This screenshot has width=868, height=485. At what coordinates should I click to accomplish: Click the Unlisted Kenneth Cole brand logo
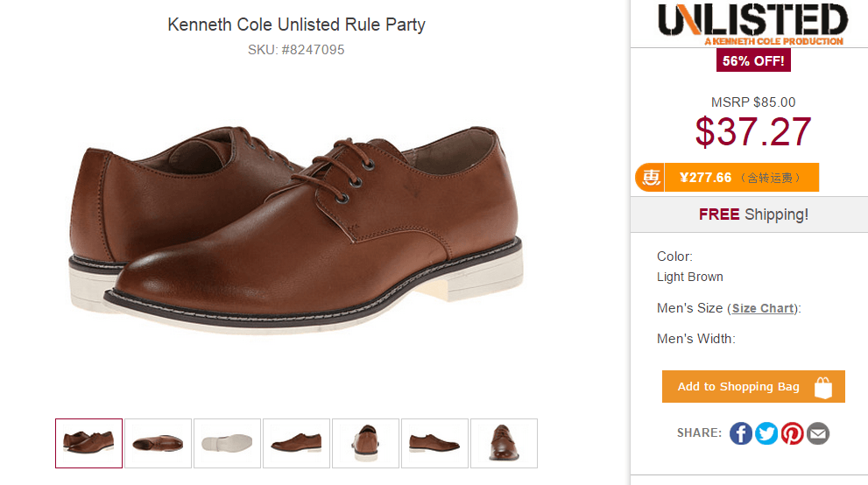coord(752,25)
